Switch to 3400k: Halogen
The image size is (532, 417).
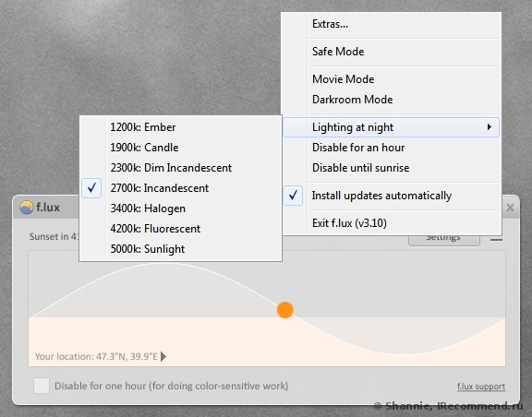tap(180, 208)
